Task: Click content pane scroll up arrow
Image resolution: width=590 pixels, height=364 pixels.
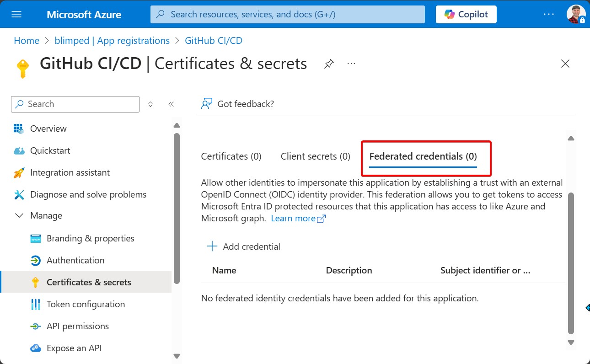Action: coord(571,138)
